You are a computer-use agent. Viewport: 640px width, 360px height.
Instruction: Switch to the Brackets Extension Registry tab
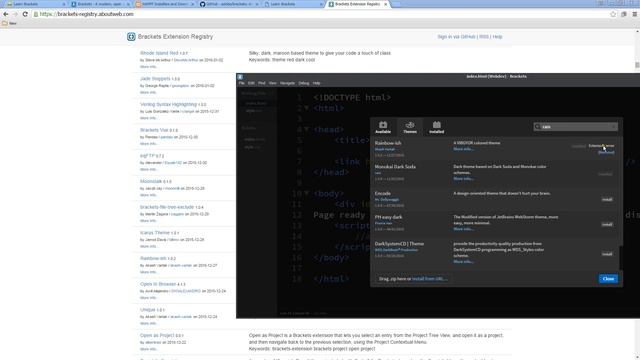358,4
